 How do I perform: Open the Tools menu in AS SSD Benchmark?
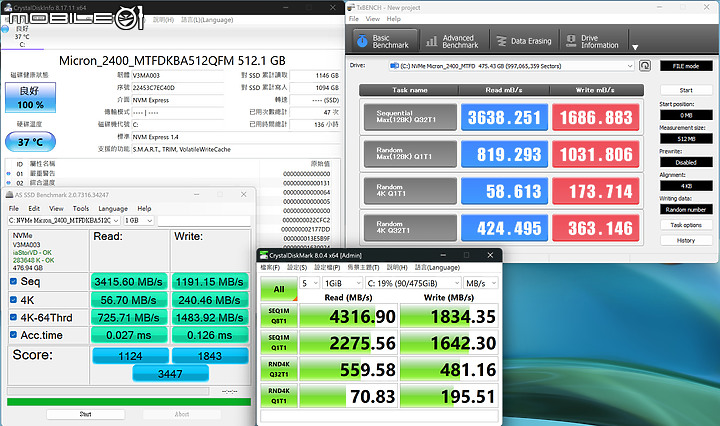coord(81,208)
